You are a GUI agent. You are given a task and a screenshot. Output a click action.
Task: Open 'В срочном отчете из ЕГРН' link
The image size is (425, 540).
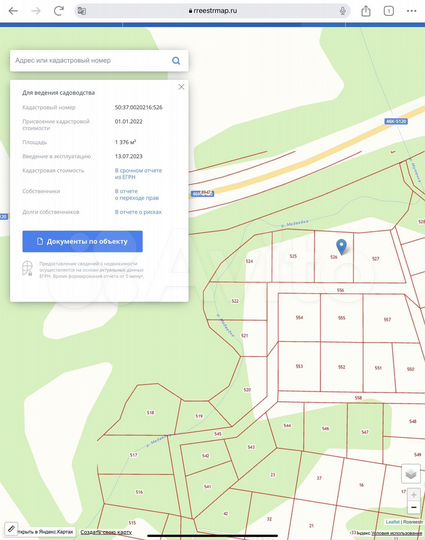(138, 174)
